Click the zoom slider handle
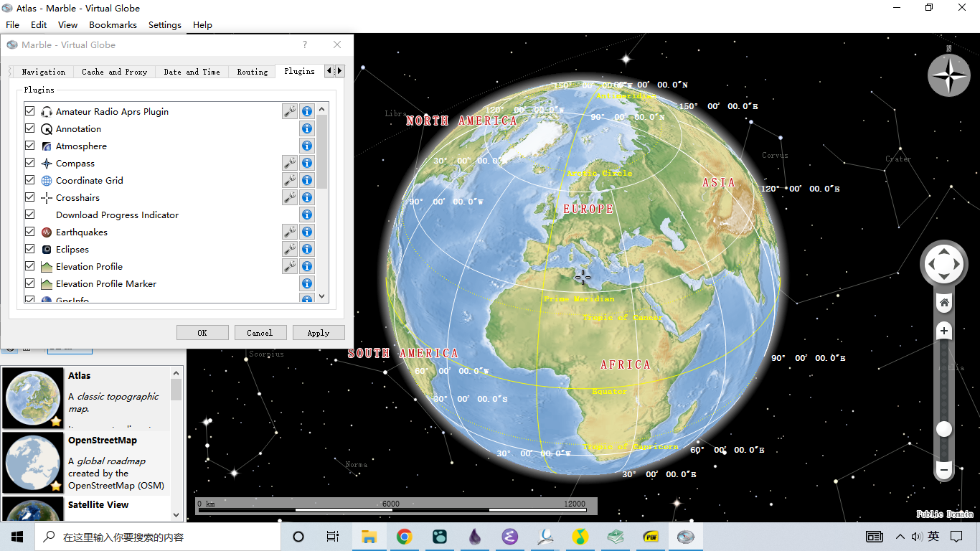 click(x=944, y=429)
